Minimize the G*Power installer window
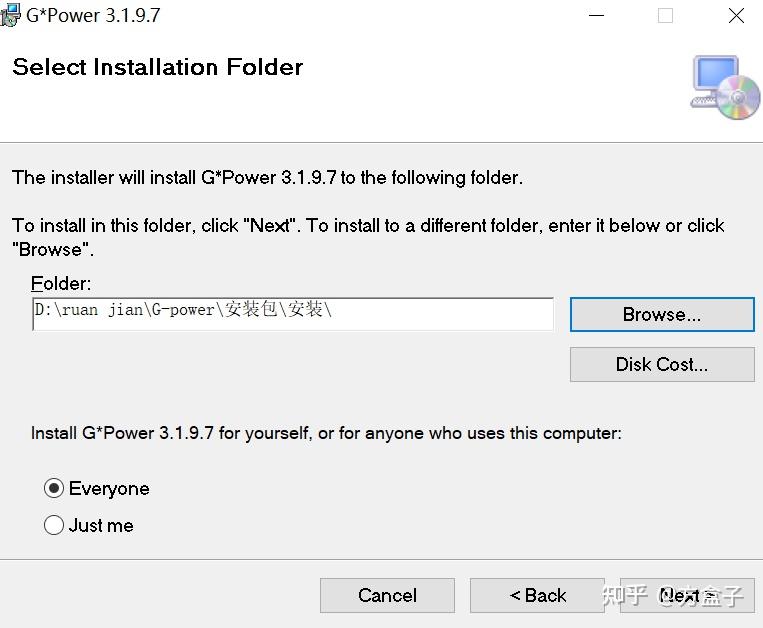Screen dimensions: 763x628 point(597,16)
